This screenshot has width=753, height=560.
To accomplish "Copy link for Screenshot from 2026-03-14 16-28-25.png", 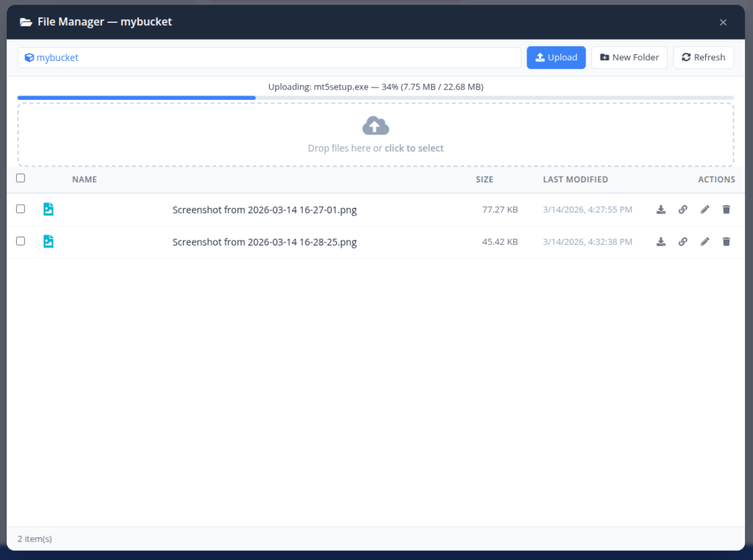I will coord(682,241).
